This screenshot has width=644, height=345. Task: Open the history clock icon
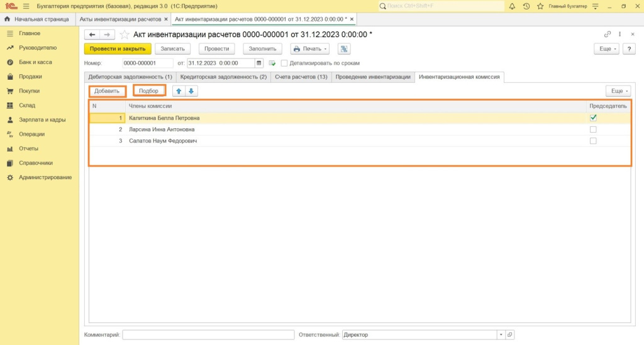click(x=526, y=6)
